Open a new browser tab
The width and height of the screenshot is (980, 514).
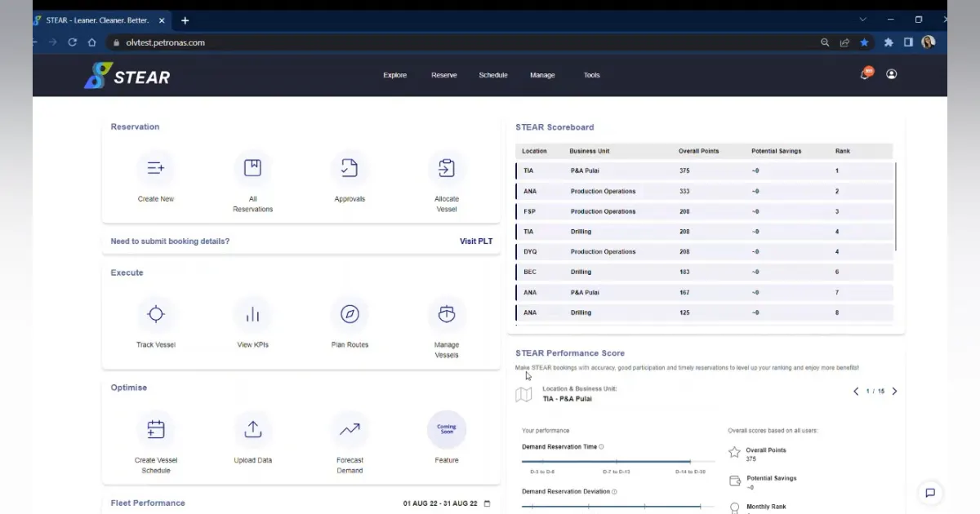coord(185,20)
